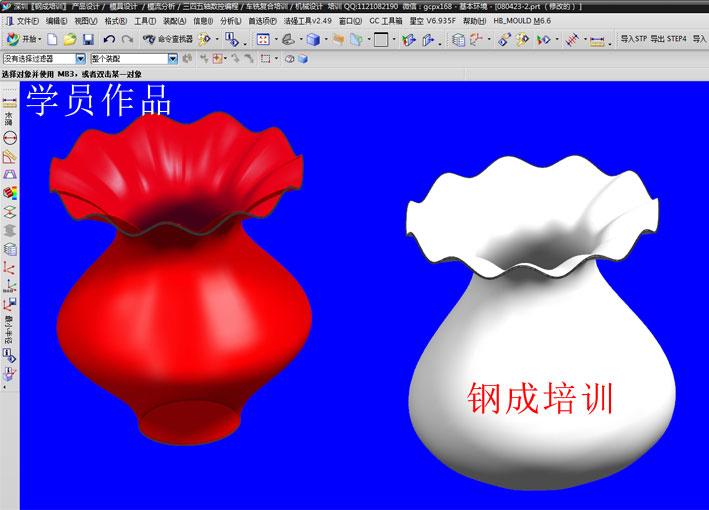The image size is (709, 510).
Task: Open the HB_MOULD M6.6 menu
Action: click(522, 21)
